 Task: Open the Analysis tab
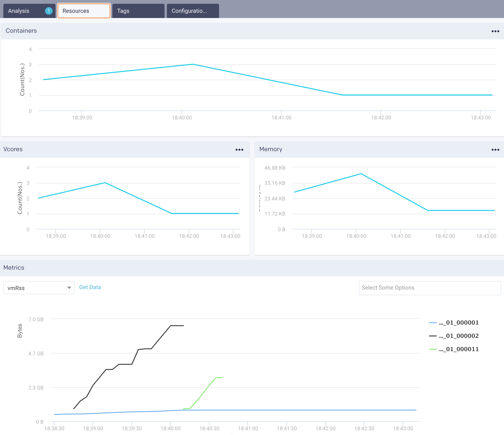click(29, 11)
